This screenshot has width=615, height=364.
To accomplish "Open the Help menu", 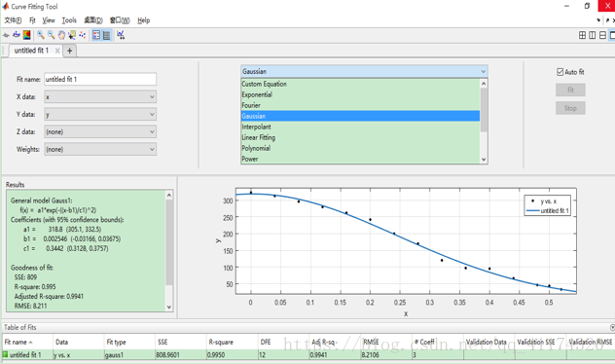I will click(144, 20).
